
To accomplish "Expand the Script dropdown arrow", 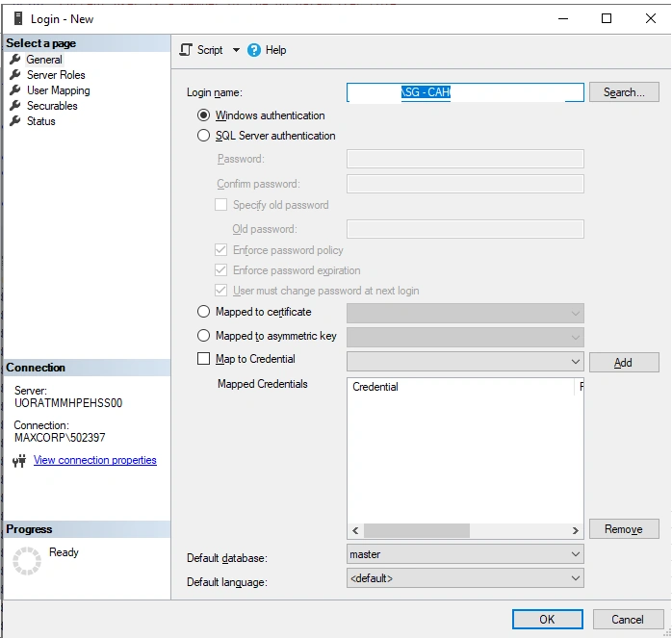I will (x=236, y=50).
